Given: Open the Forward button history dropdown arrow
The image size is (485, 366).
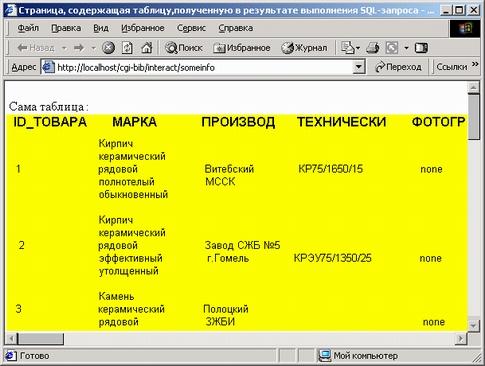Looking at the screenshot, I should point(94,48).
